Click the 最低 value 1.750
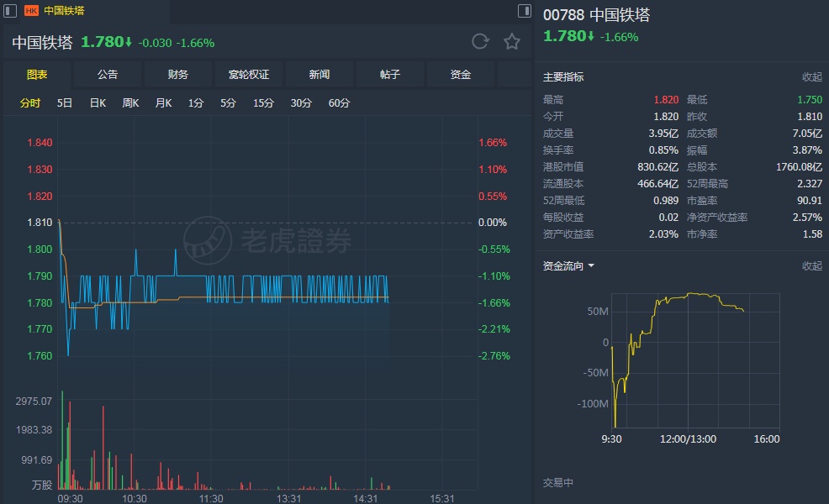829x504 pixels. point(810,100)
